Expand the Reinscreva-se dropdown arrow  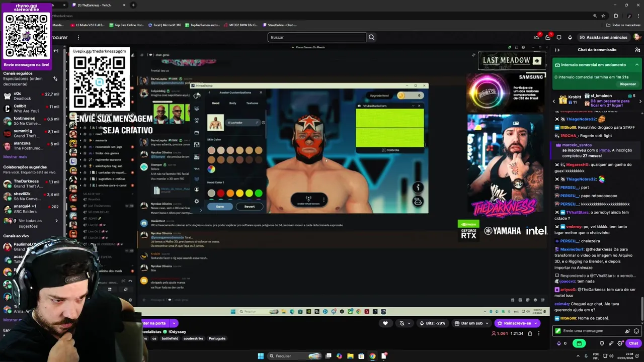point(536,323)
